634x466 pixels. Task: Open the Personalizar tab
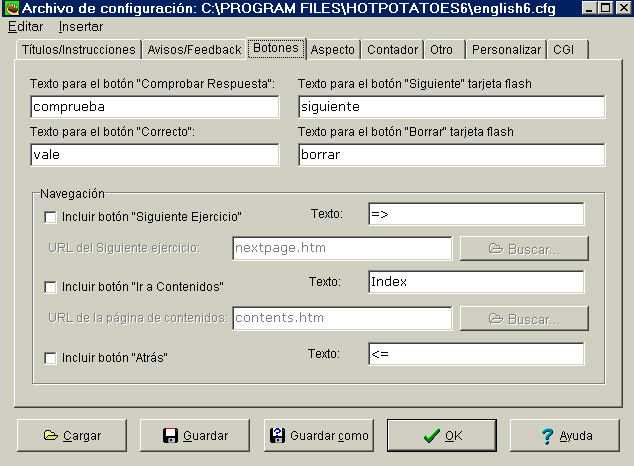point(506,49)
